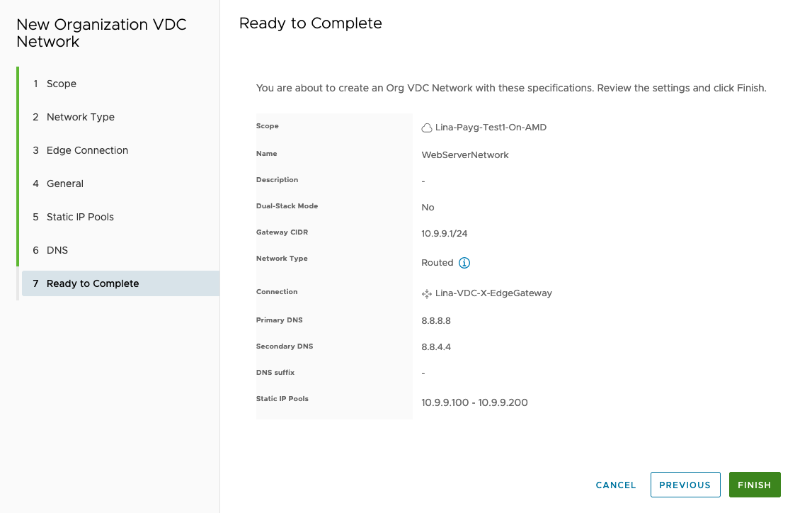Click the Gateway CIDR value 10.9.9.1/24

coord(445,234)
